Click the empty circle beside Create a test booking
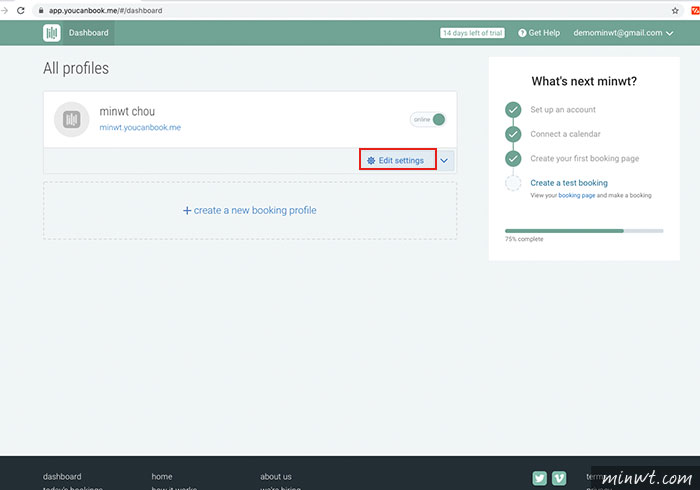700x490 pixels. 513,183
